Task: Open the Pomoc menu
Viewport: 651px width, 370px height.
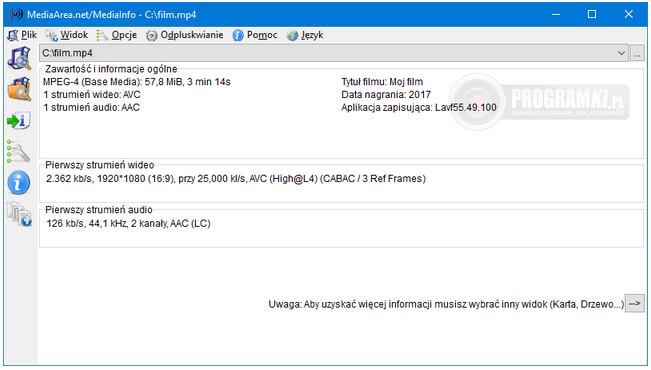Action: click(255, 35)
